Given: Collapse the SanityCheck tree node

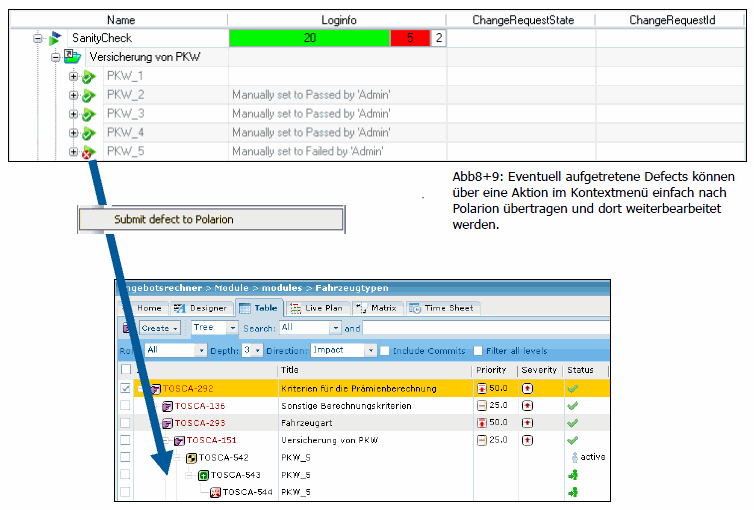Looking at the screenshot, I should 38,38.
